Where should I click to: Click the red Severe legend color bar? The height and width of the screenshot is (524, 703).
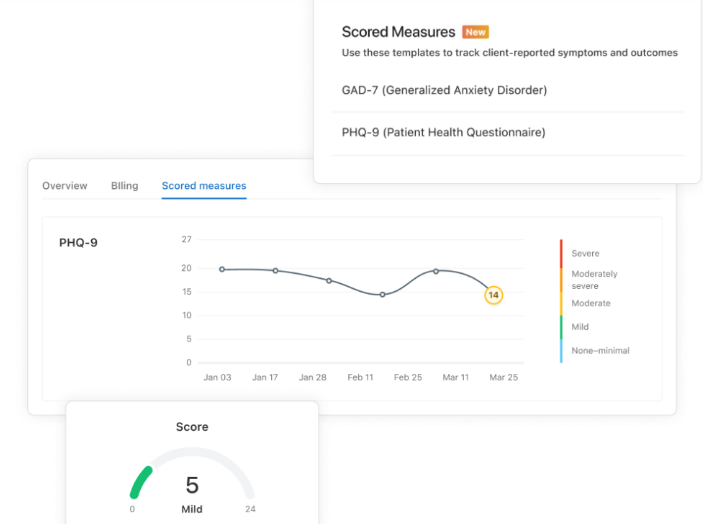561,253
